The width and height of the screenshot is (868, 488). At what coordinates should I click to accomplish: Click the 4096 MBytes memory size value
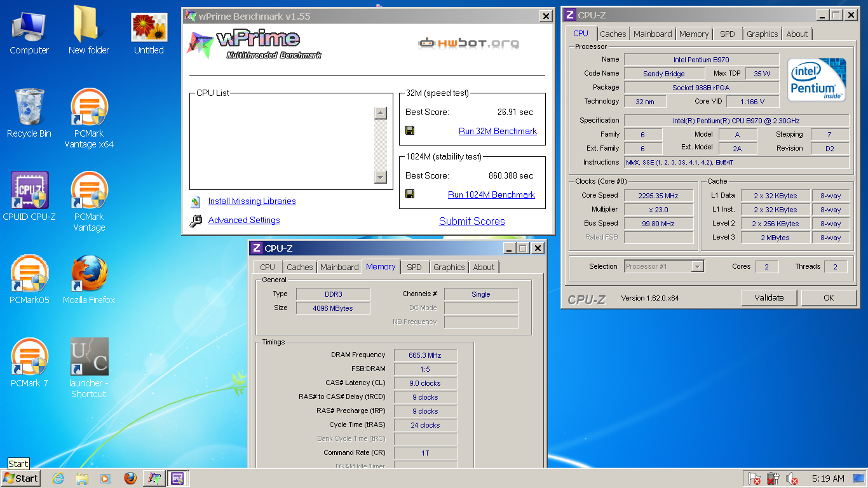333,308
